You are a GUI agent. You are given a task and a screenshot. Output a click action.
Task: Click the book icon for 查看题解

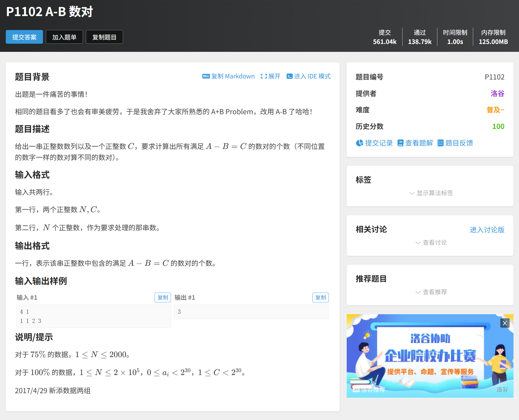(400, 143)
